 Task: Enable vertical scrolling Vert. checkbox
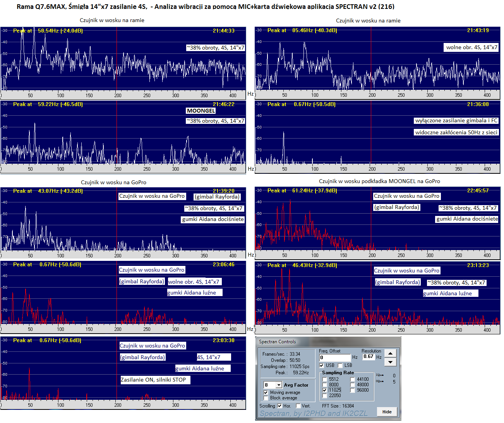click(298, 406)
